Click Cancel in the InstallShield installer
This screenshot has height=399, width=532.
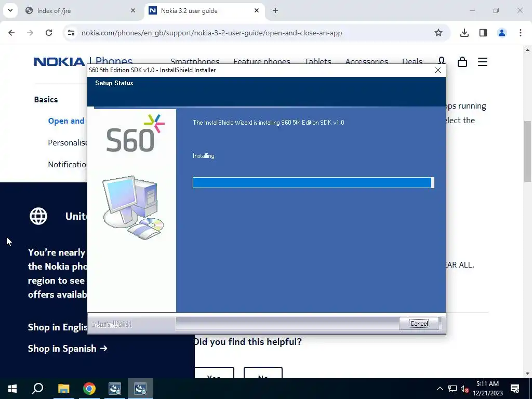tap(419, 323)
